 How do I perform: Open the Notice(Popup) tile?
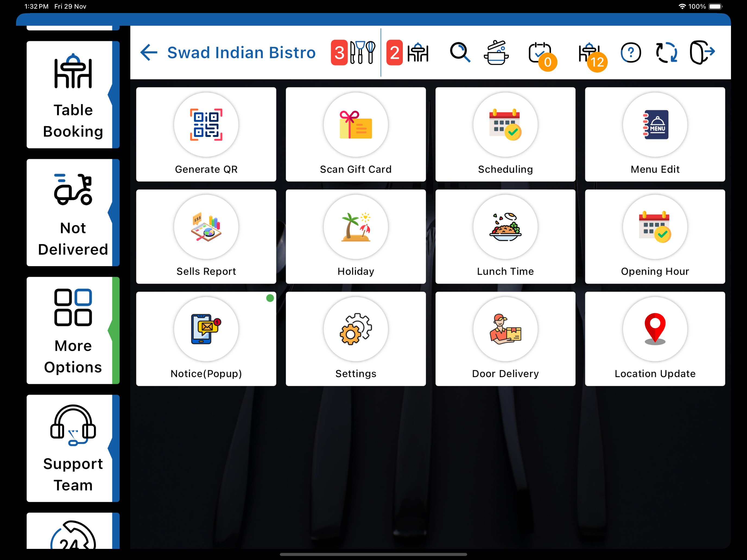[x=206, y=339]
